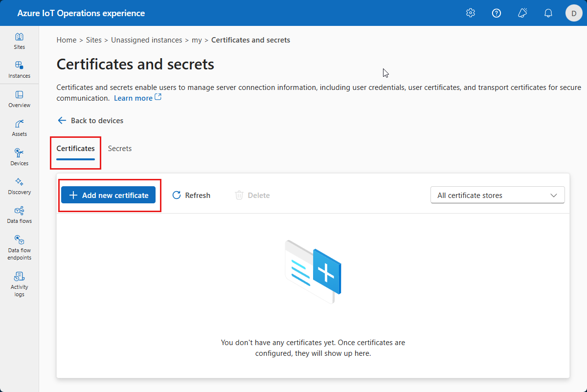Open Sites in the left sidebar
The image size is (587, 392).
point(19,41)
